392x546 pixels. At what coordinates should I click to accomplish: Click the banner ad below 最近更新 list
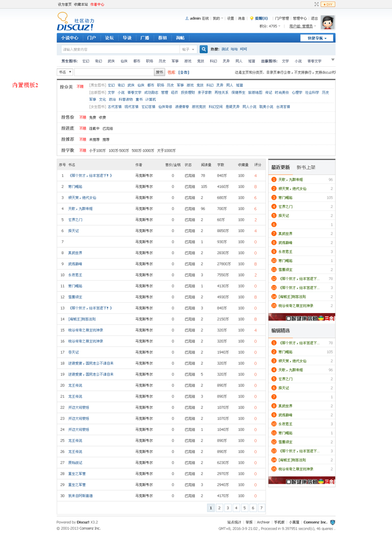pyautogui.click(x=302, y=317)
